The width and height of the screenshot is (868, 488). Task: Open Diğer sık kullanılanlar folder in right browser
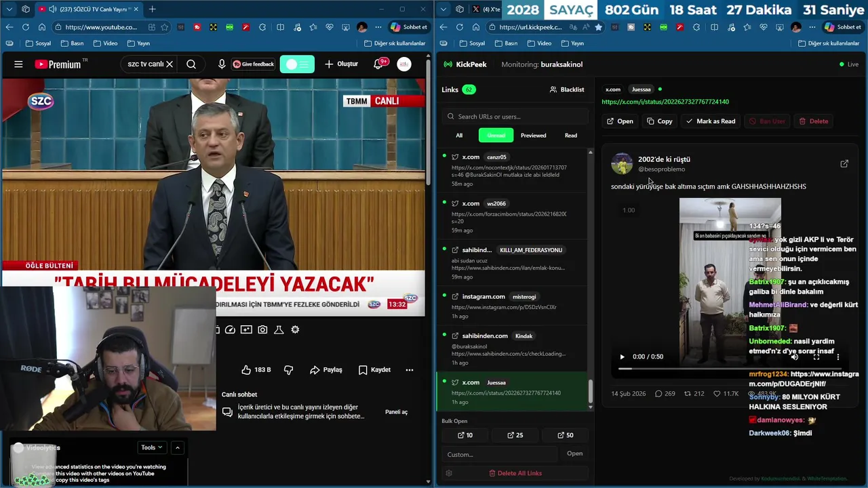[829, 43]
